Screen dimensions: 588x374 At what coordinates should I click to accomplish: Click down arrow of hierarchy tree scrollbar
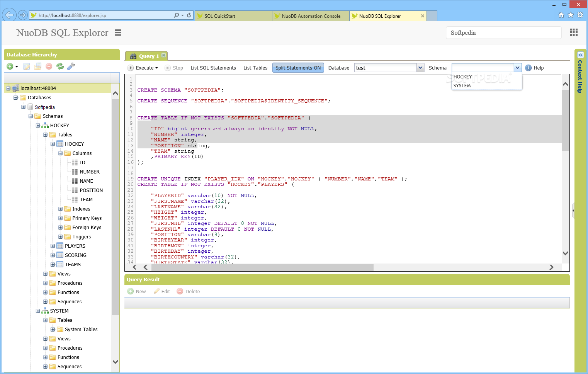(115, 362)
